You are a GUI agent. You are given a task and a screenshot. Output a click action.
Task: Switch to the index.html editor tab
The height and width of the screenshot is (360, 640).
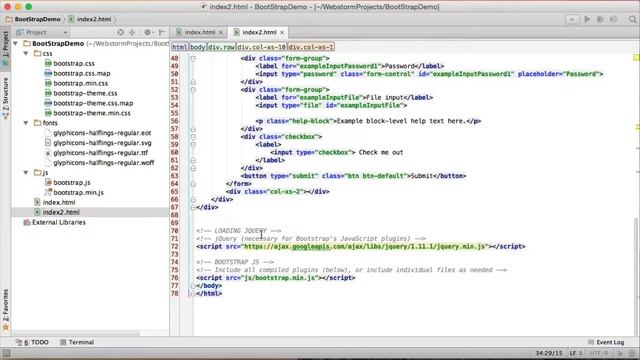[x=200, y=32]
